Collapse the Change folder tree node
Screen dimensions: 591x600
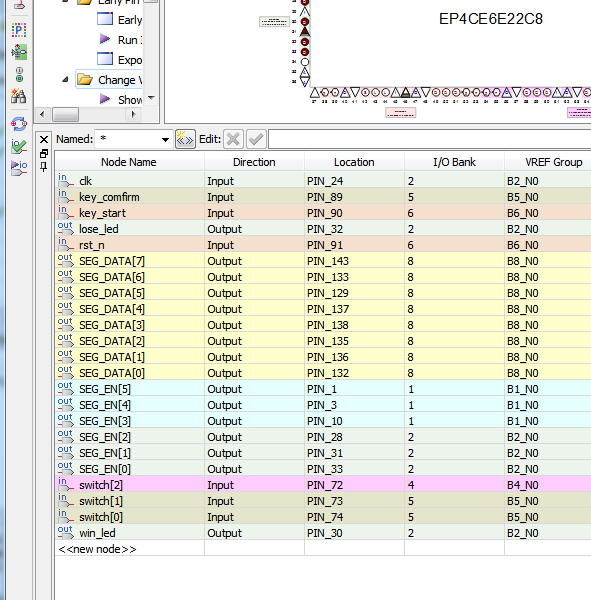[65, 80]
